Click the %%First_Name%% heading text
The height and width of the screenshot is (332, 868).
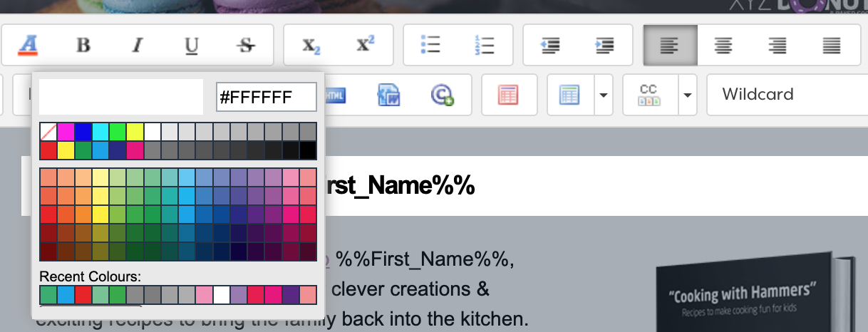click(399, 185)
